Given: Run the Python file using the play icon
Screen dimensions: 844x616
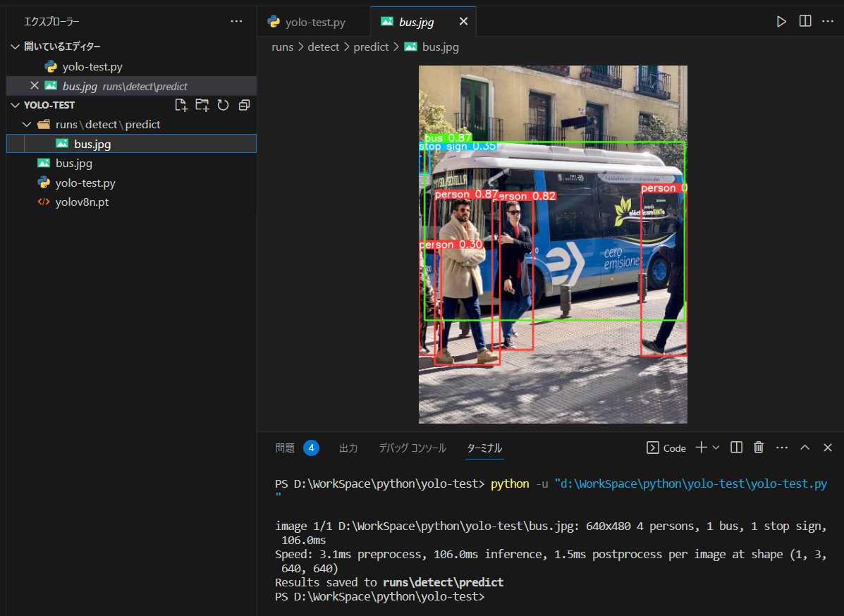Looking at the screenshot, I should [x=781, y=21].
